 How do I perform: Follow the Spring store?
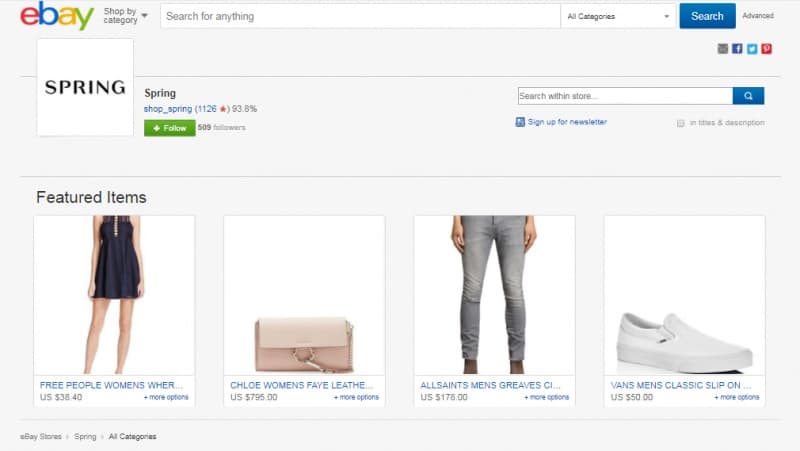tap(169, 128)
